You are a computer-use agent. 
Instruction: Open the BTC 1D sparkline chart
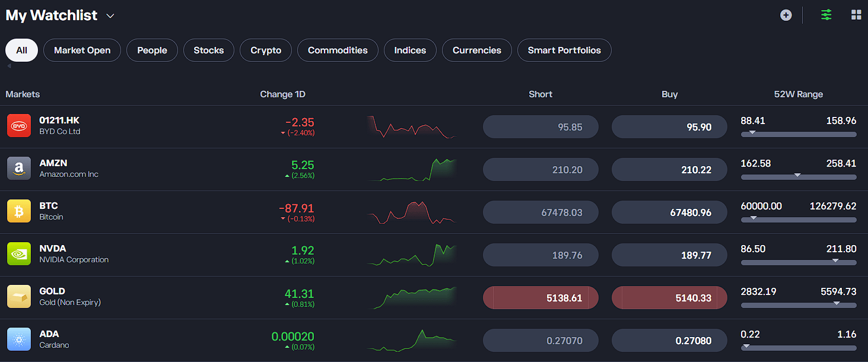click(412, 212)
